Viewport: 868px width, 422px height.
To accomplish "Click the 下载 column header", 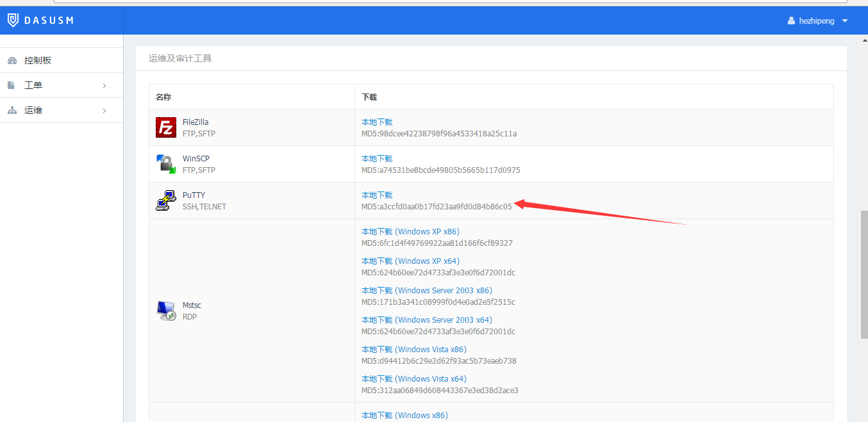I will (369, 97).
